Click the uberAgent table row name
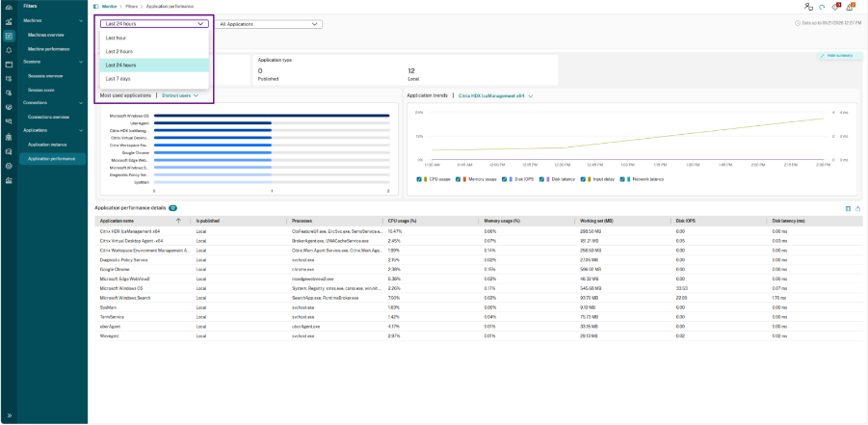This screenshot has width=868, height=425. point(110,327)
